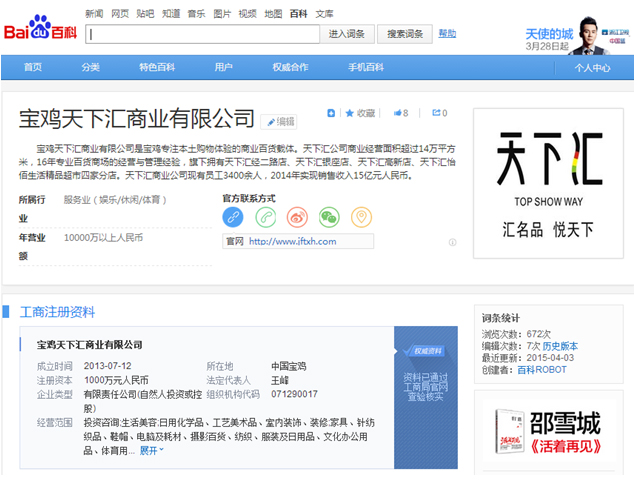
Task: Select the blue link contact icon
Action: [233, 216]
